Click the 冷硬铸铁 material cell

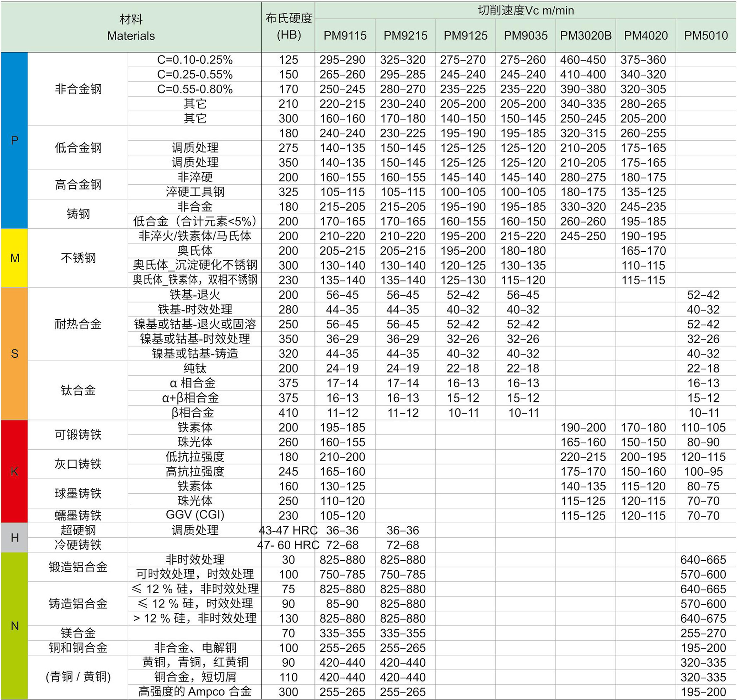pyautogui.click(x=78, y=545)
